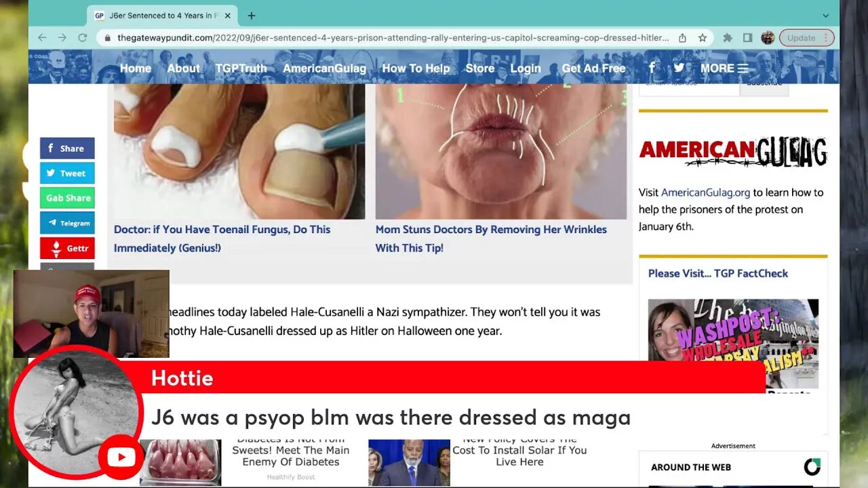The image size is (868, 488).
Task: Open a new browser tab
Action: 252,16
